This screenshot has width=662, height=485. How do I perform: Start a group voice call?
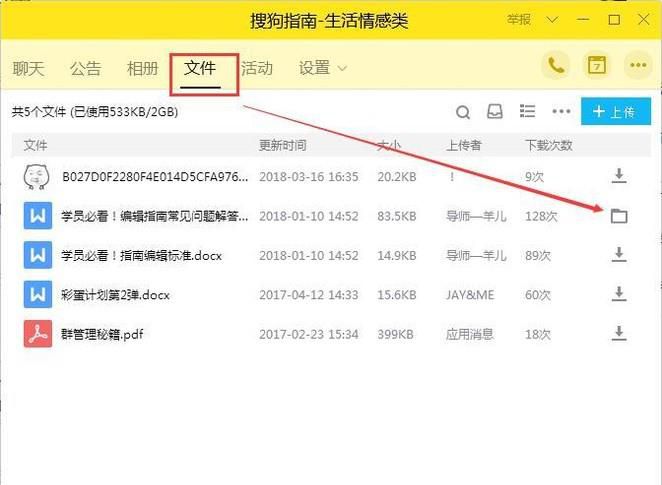556,65
